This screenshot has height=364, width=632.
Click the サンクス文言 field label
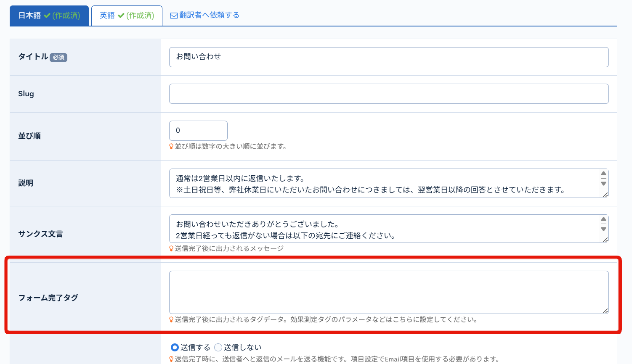tap(40, 234)
